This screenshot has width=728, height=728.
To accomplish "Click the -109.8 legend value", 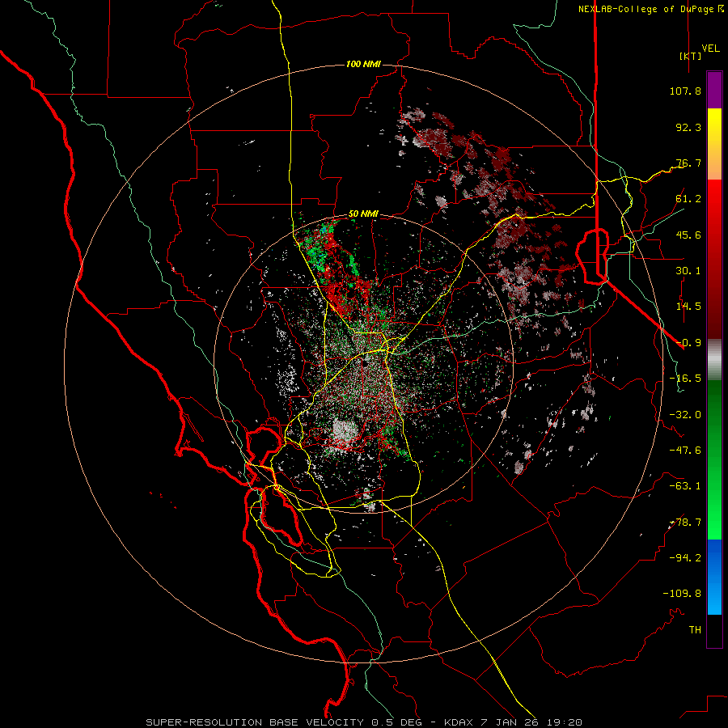I will [x=682, y=594].
